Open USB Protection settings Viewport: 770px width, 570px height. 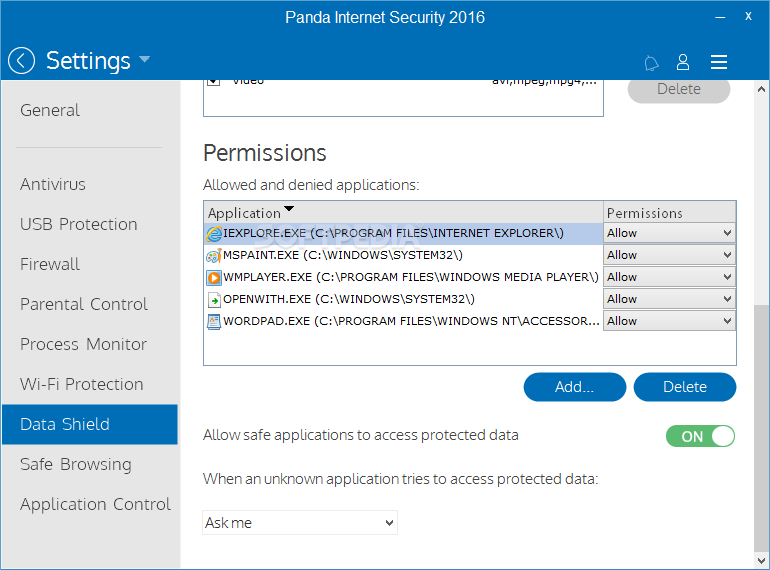coord(79,224)
